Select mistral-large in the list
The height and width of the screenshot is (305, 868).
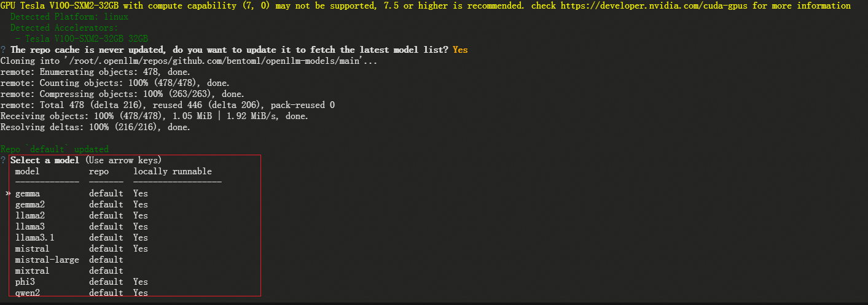point(69,260)
